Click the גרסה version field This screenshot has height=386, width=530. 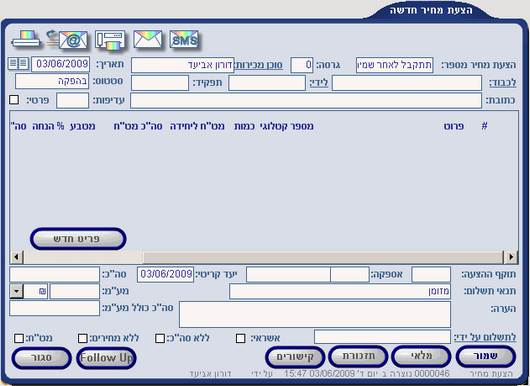pyautogui.click(x=302, y=65)
